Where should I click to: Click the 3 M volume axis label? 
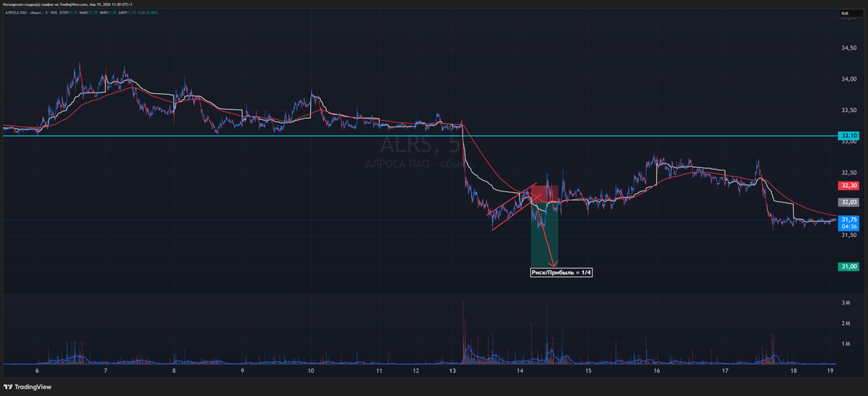pyautogui.click(x=845, y=303)
